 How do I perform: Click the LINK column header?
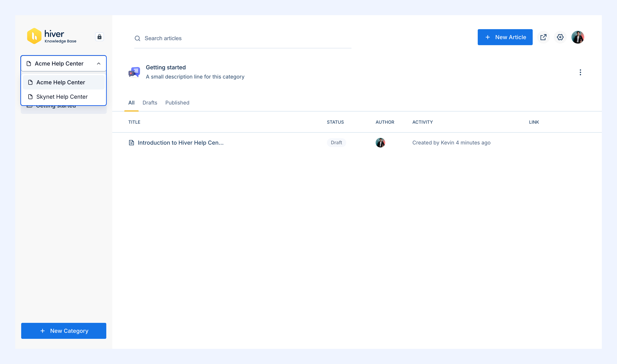(534, 122)
